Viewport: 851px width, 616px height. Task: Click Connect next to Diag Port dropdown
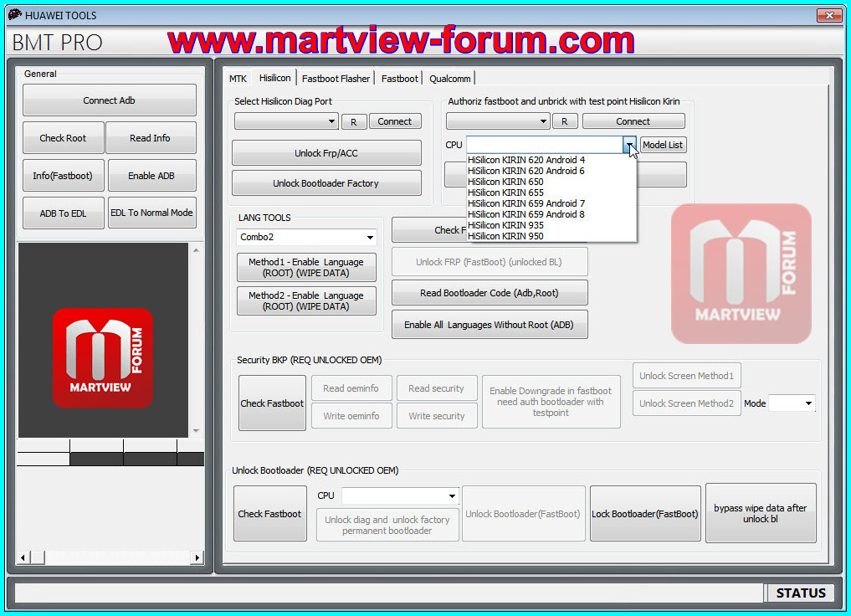395,121
